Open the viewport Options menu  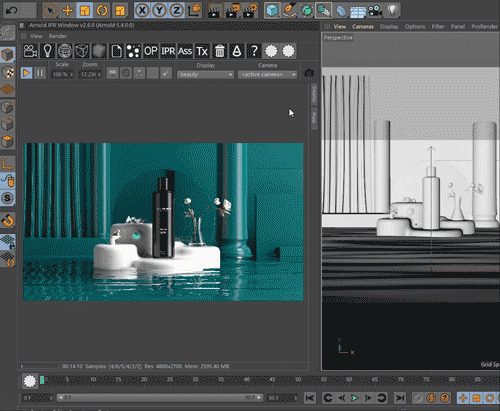tap(415, 27)
